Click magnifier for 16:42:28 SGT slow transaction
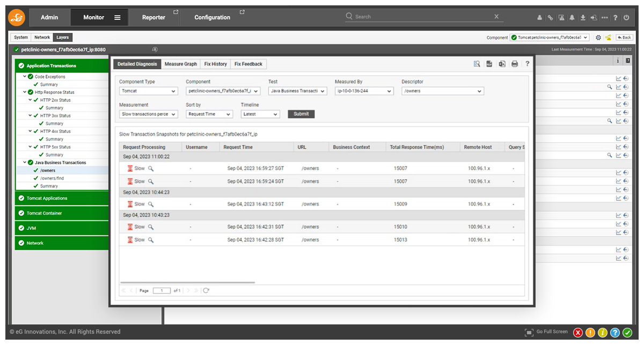644x345 pixels. (151, 240)
